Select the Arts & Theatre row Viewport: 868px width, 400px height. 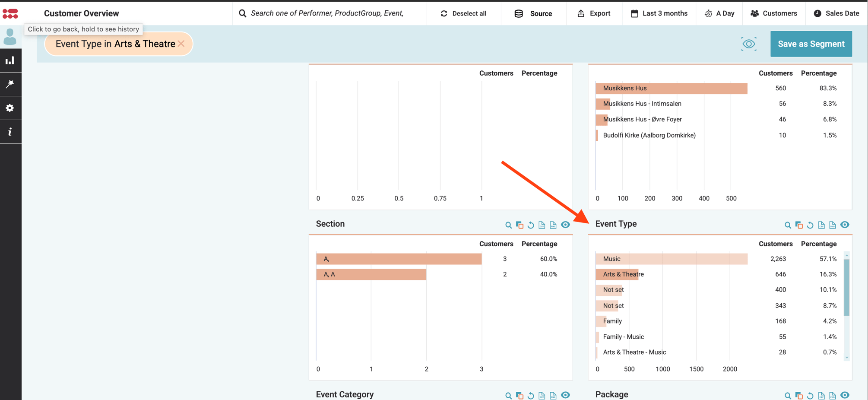tap(717, 274)
